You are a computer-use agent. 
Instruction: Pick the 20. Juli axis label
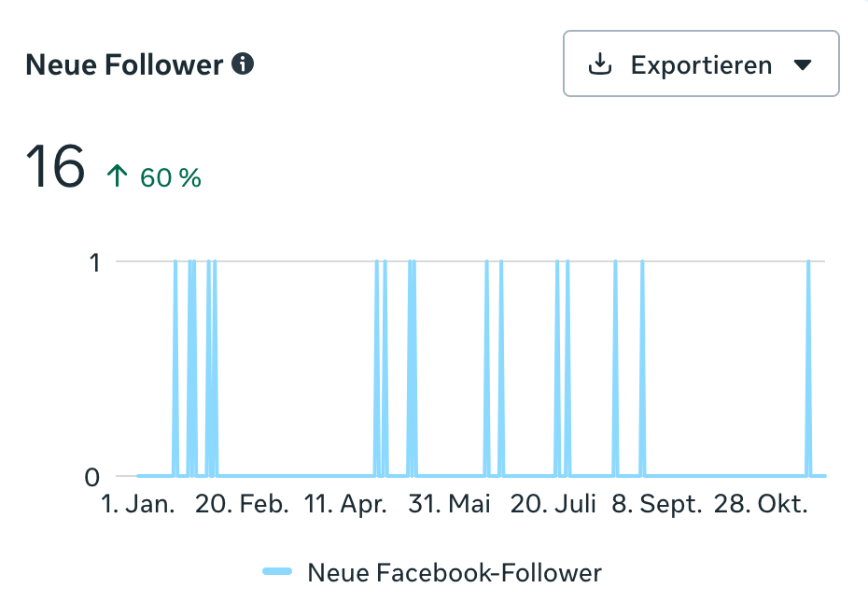pyautogui.click(x=553, y=505)
